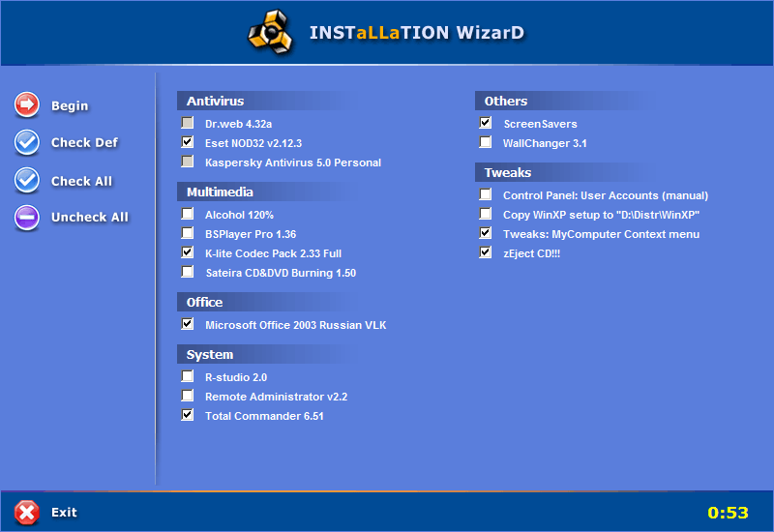Click the 0:53 countdown timer
Viewport: 774px width, 532px height.
[x=729, y=513]
